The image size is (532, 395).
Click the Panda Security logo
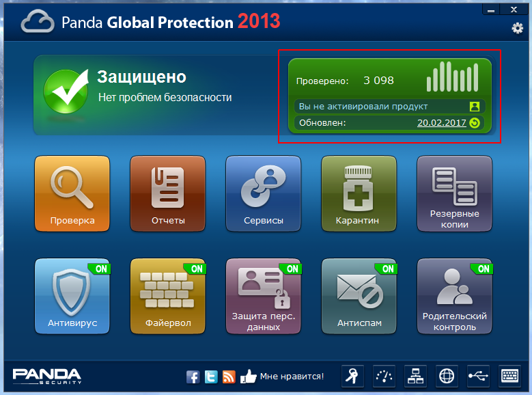[x=47, y=377]
